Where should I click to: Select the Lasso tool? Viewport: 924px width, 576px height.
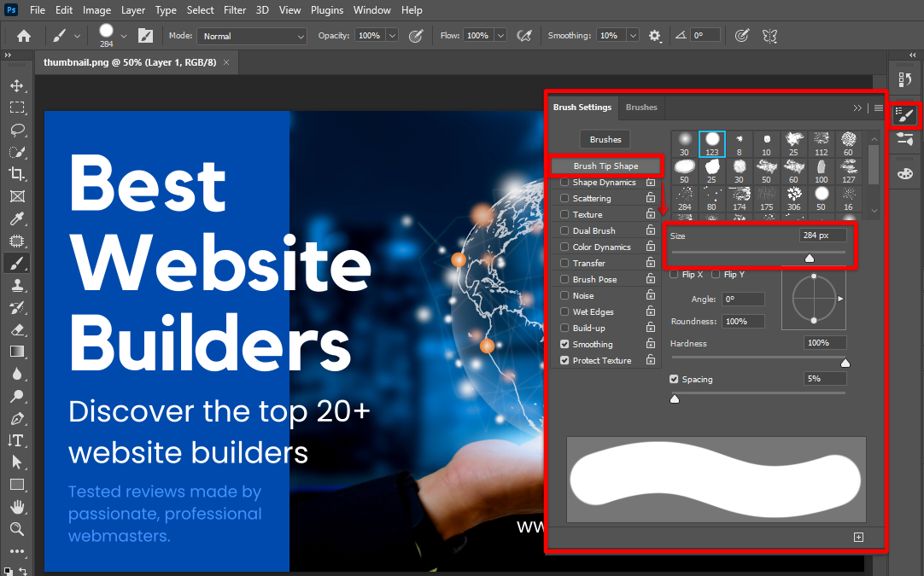[16, 130]
